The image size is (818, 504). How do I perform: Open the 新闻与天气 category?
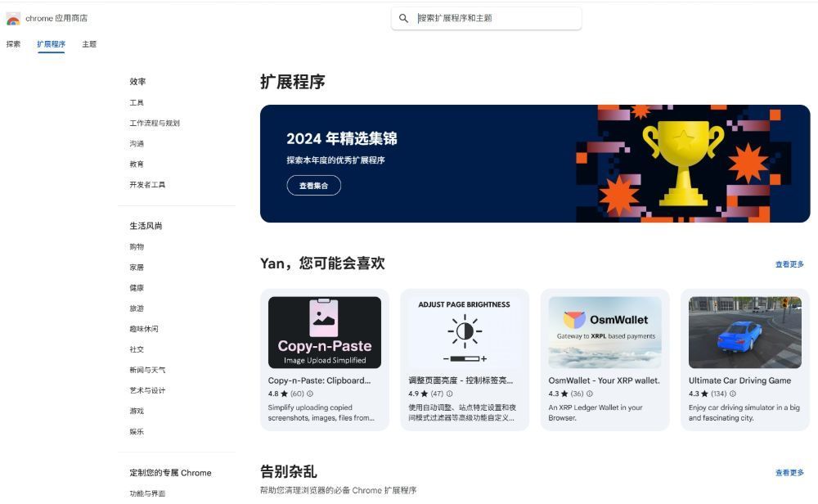(147, 370)
